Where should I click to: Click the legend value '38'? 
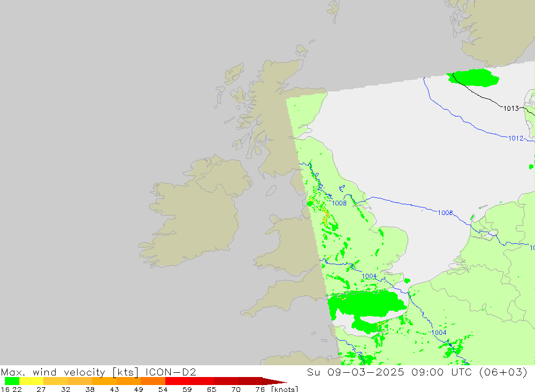point(90,389)
